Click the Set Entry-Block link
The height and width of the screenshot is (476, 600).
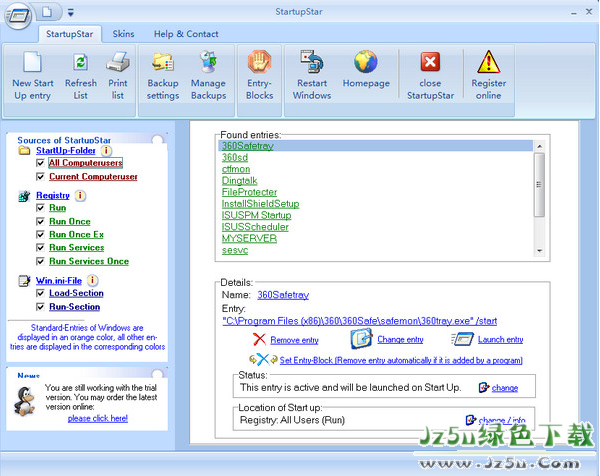(401, 360)
